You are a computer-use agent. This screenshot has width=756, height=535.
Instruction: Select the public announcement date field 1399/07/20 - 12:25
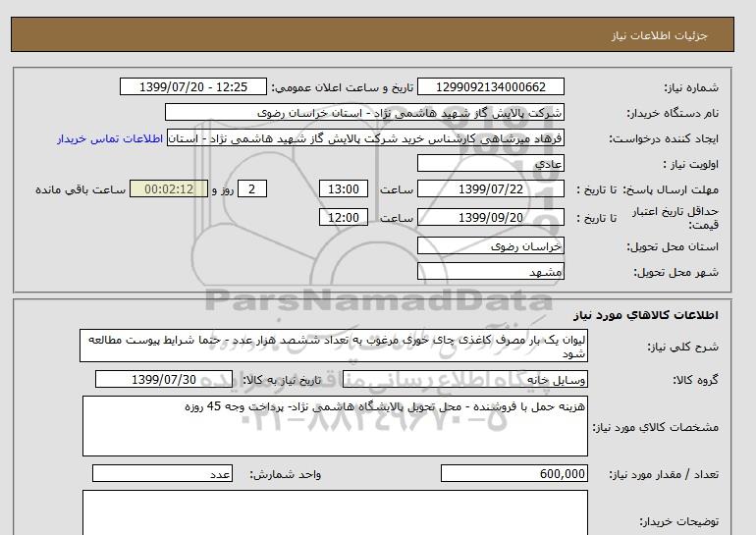coord(197,87)
